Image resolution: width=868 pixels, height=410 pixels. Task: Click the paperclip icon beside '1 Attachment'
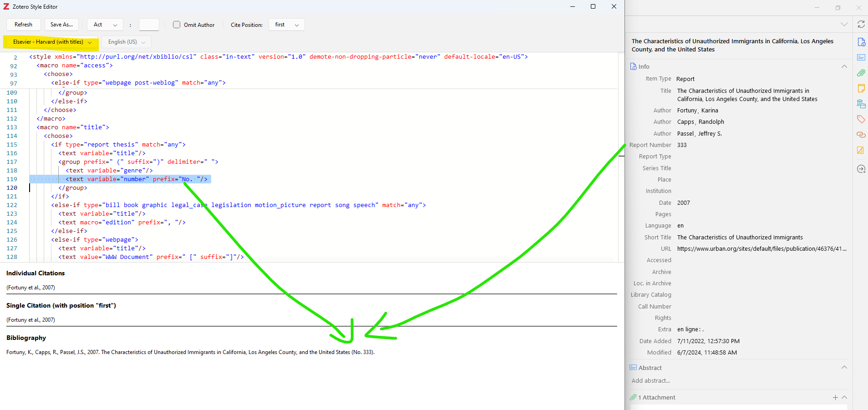(633, 397)
